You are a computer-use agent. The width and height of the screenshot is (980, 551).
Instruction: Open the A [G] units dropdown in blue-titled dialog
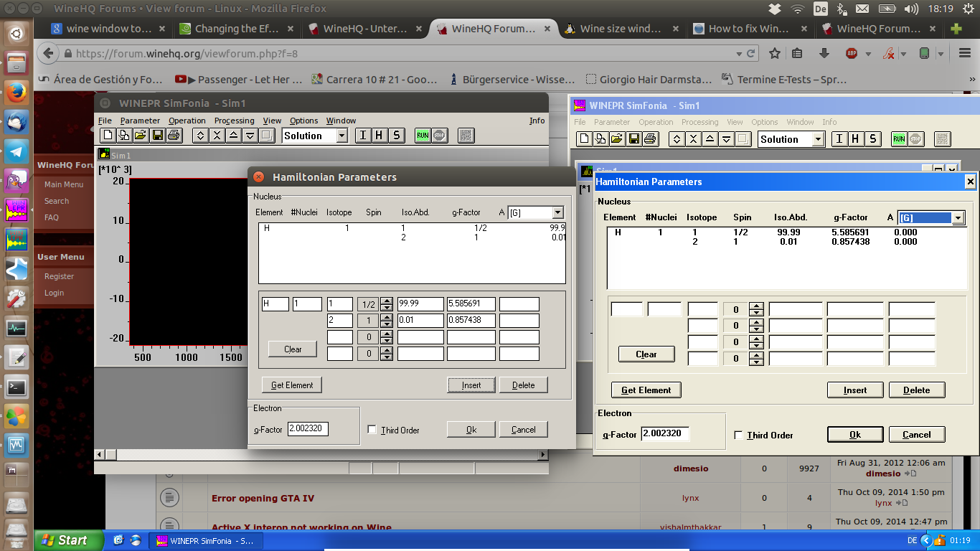pos(958,218)
